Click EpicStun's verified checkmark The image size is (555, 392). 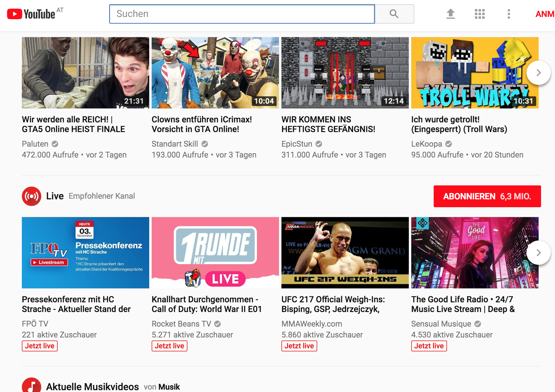pyautogui.click(x=319, y=144)
